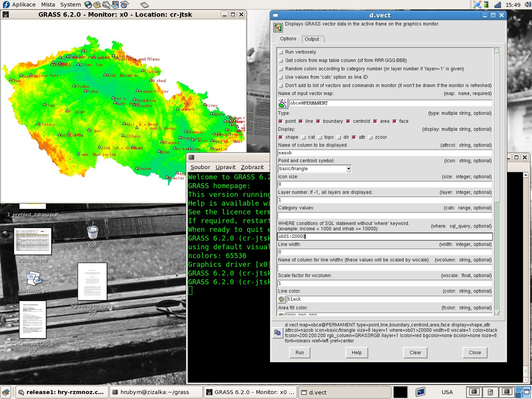532x399 pixels.
Task: Switch to the second workspace in pager
Action: click(x=490, y=392)
